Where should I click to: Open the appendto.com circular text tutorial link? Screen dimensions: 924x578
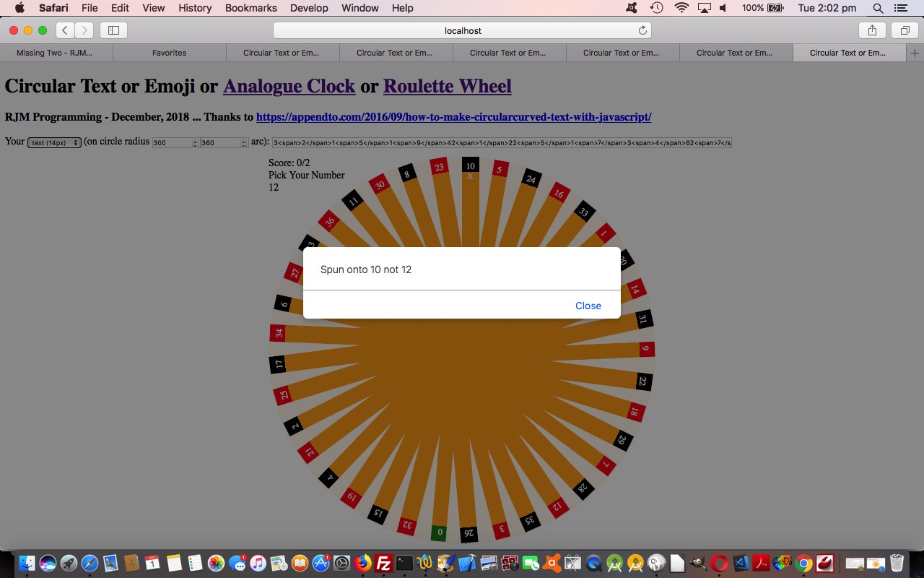[453, 117]
